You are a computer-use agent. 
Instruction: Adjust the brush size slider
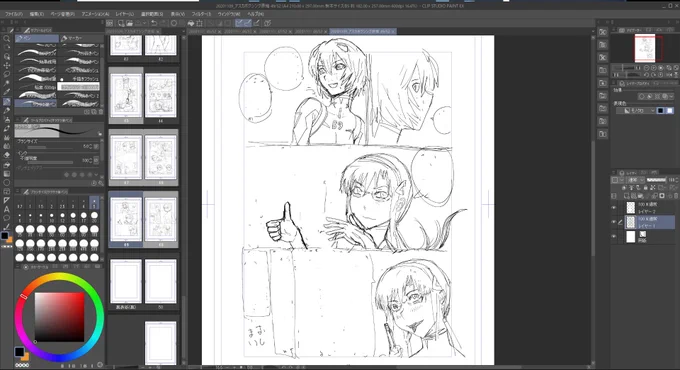click(x=50, y=147)
